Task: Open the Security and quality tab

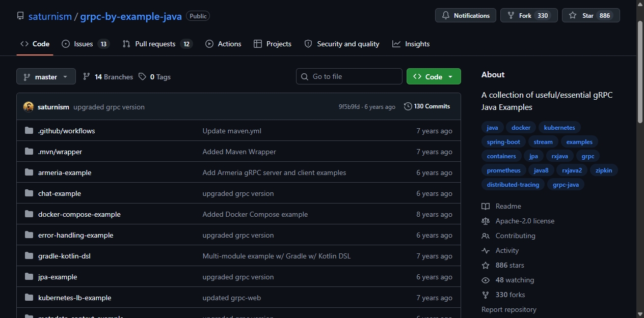Action: (342, 44)
